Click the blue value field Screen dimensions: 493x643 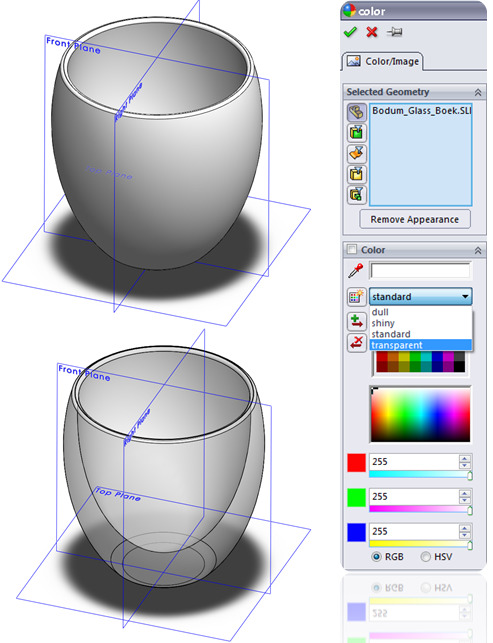(414, 531)
